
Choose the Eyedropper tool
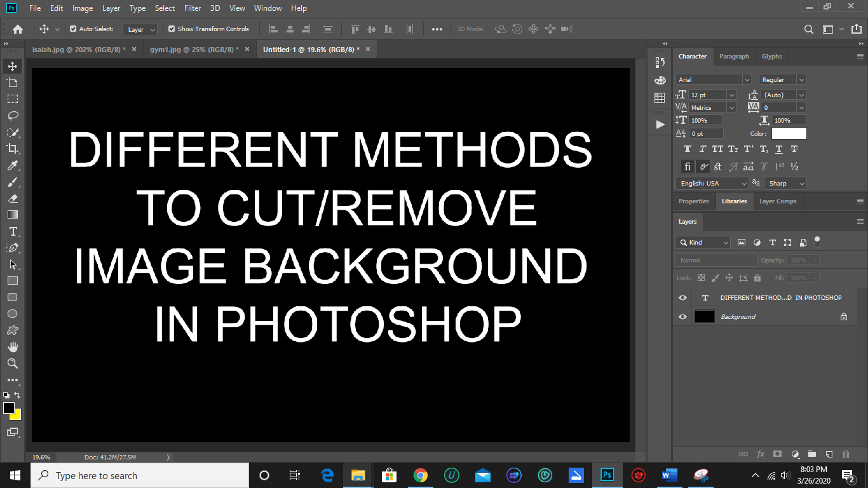[x=12, y=165]
